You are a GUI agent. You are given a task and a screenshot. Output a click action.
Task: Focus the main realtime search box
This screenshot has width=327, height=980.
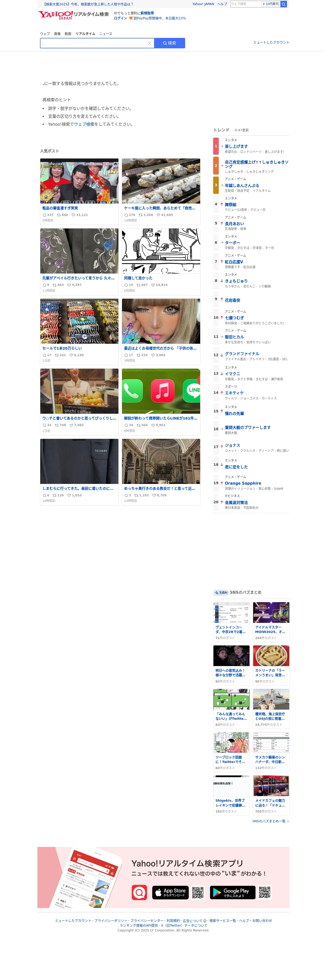coord(94,43)
